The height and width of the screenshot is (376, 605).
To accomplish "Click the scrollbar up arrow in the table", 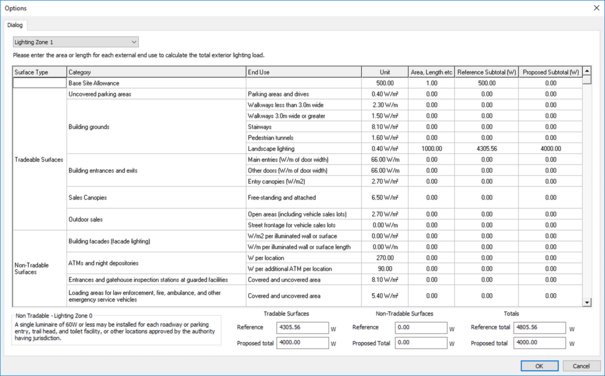I will click(587, 71).
